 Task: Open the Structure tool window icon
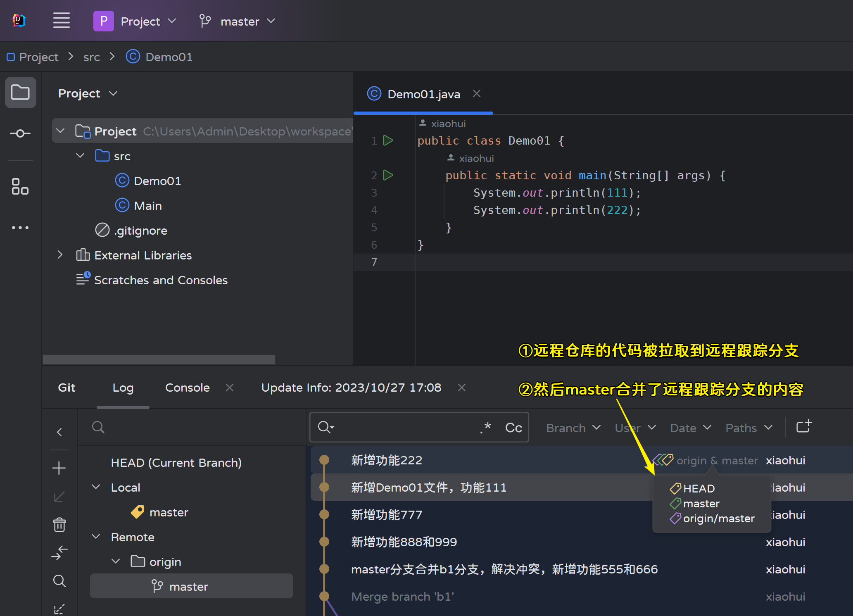(x=20, y=186)
